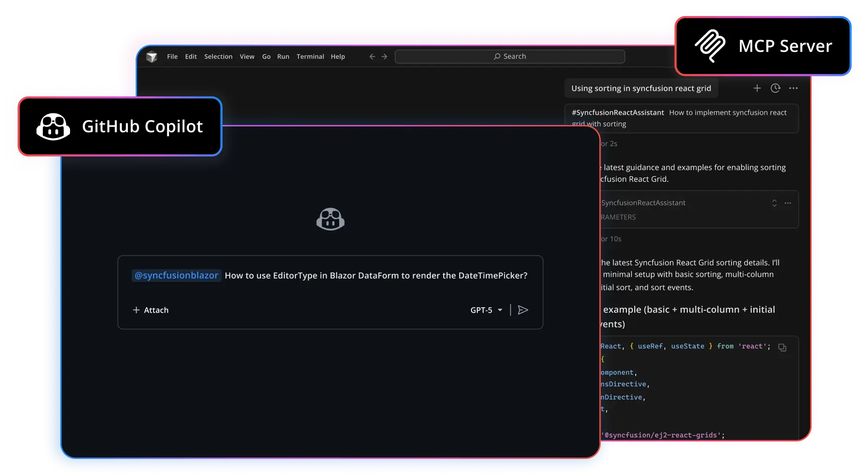Click the VS Code logo in the title bar
Image resolution: width=868 pixels, height=475 pixels.
152,56
